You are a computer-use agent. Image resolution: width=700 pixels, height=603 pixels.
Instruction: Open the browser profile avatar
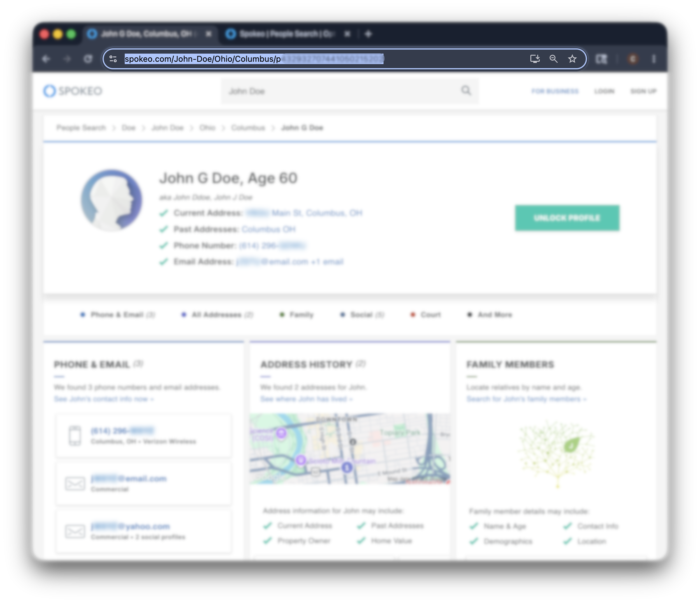tap(633, 59)
